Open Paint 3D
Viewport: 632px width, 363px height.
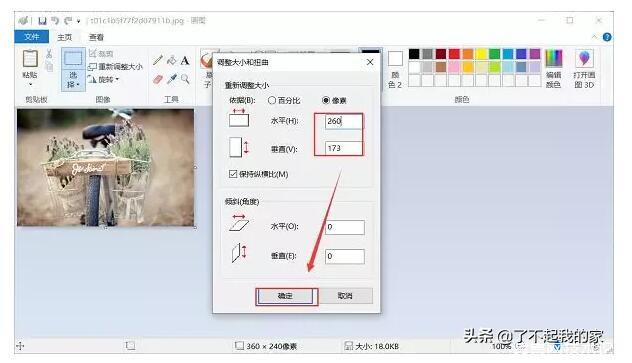(584, 68)
